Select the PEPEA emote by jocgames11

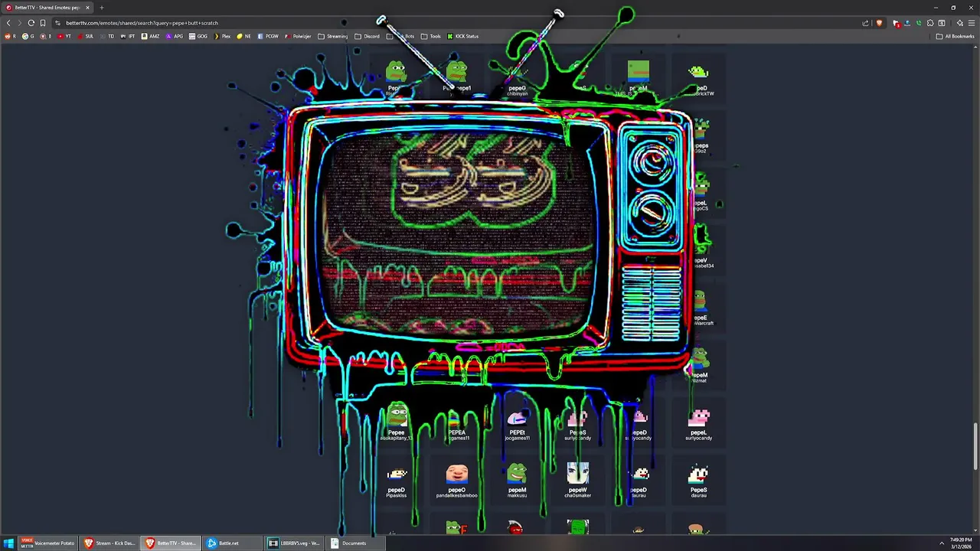point(456,422)
